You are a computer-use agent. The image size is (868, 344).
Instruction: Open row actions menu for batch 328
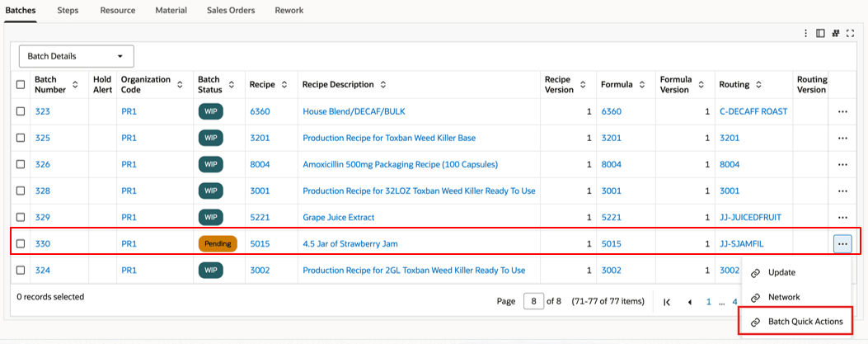[842, 191]
